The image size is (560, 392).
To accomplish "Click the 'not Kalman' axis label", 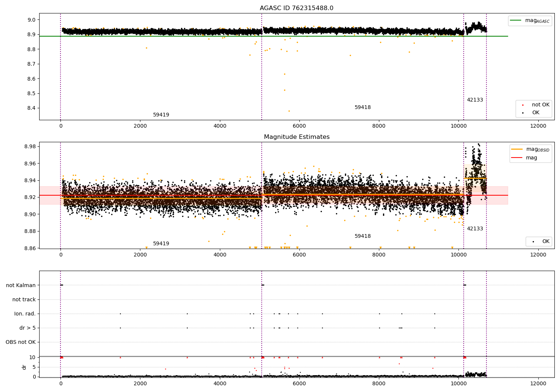I will click(21, 286).
